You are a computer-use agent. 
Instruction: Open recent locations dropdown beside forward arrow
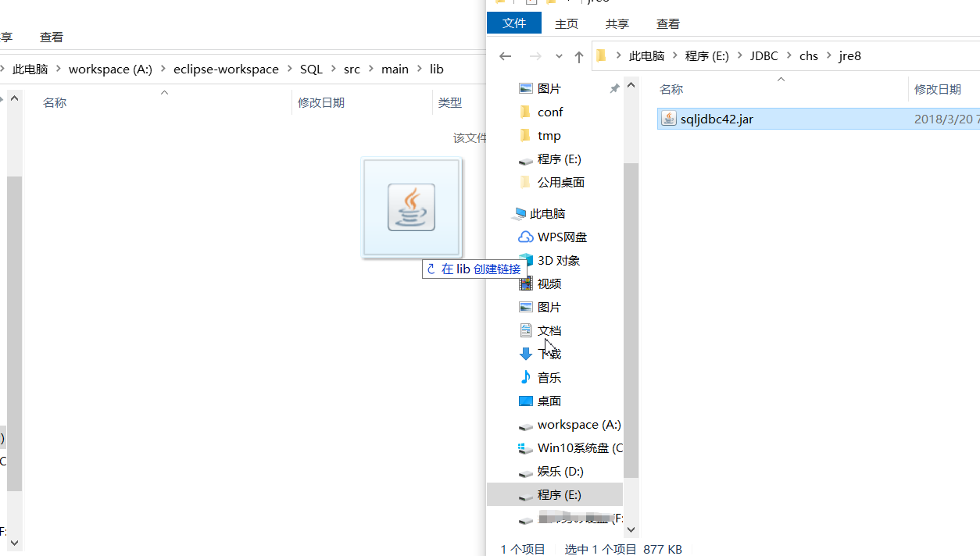point(559,56)
